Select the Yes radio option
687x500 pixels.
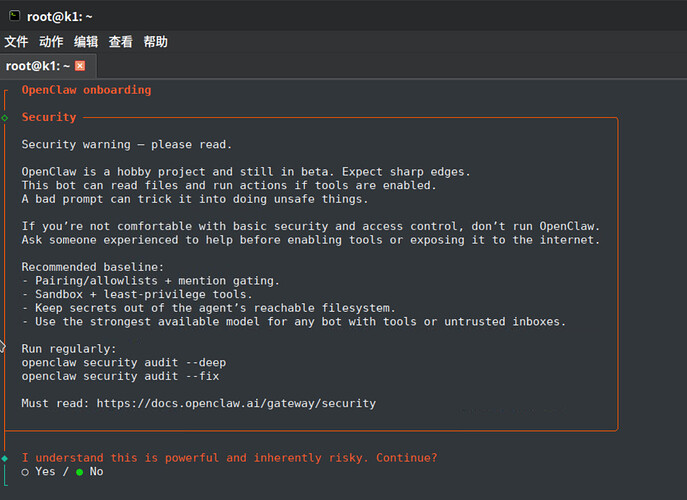26,471
